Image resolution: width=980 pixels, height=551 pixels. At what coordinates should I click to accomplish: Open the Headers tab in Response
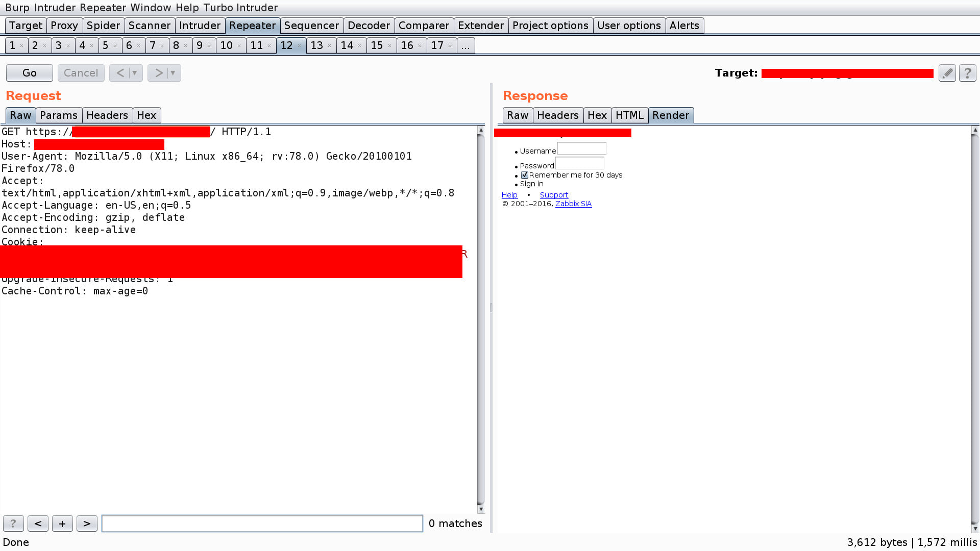(x=557, y=115)
